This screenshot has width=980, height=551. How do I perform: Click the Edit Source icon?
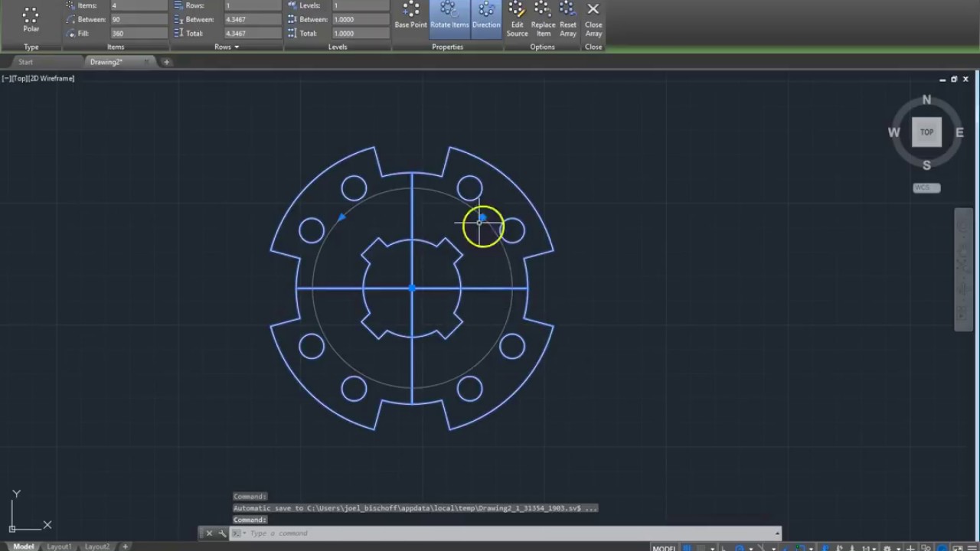pyautogui.click(x=517, y=19)
